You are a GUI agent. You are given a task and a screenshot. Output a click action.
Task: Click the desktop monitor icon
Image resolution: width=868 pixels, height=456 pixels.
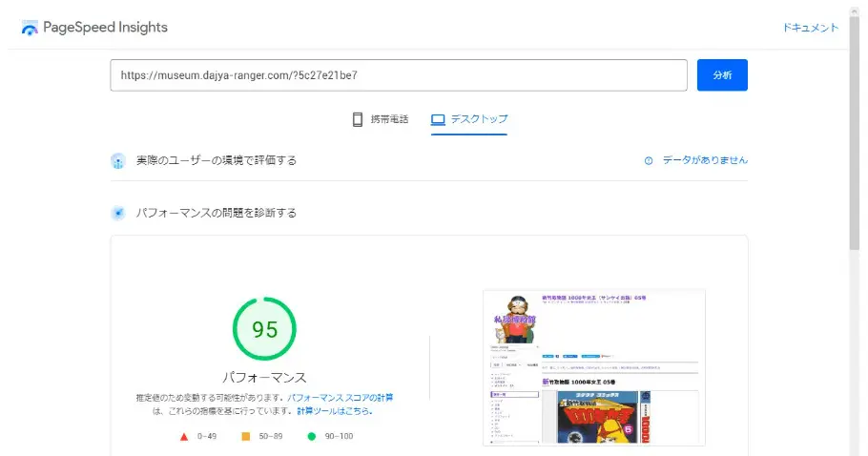(x=438, y=119)
